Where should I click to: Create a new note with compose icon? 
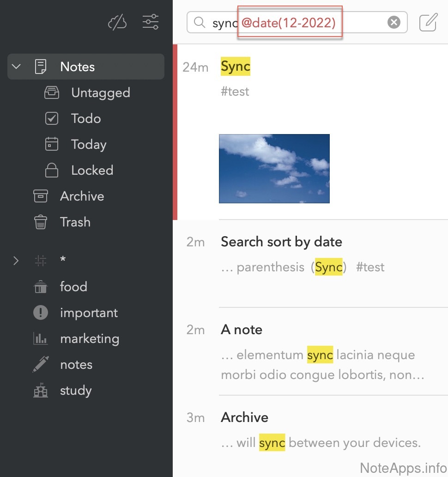(428, 22)
